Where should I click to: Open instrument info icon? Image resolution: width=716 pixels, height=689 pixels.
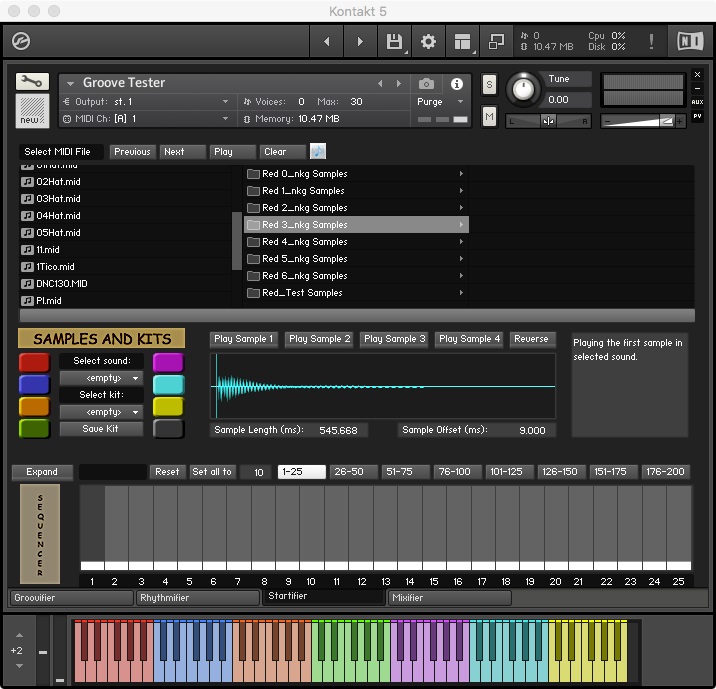click(x=457, y=84)
